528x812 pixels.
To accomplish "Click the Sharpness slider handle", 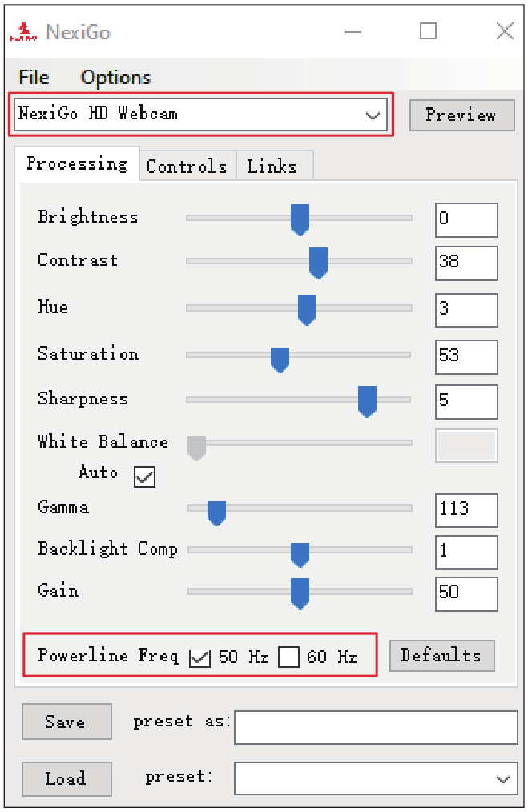I will coord(368,401).
